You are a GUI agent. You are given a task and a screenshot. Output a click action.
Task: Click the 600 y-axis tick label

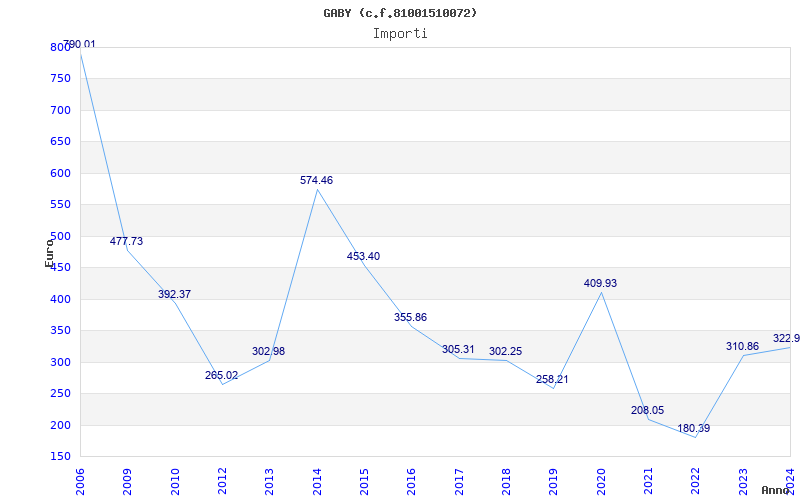pos(60,173)
